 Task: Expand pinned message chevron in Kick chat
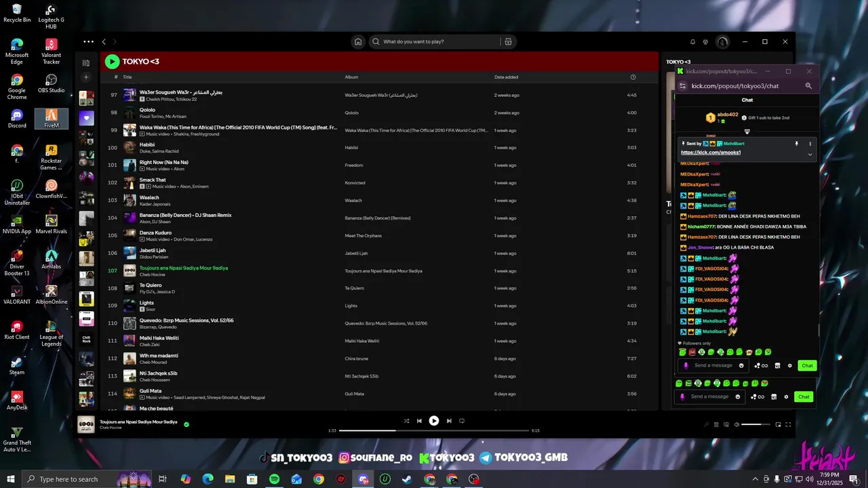coord(810,155)
